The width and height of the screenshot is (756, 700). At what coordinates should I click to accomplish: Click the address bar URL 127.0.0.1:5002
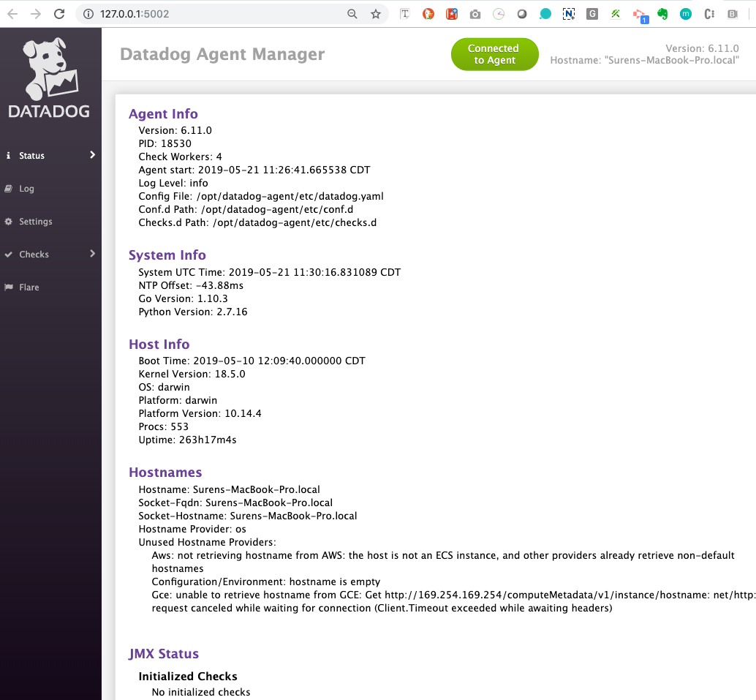135,14
